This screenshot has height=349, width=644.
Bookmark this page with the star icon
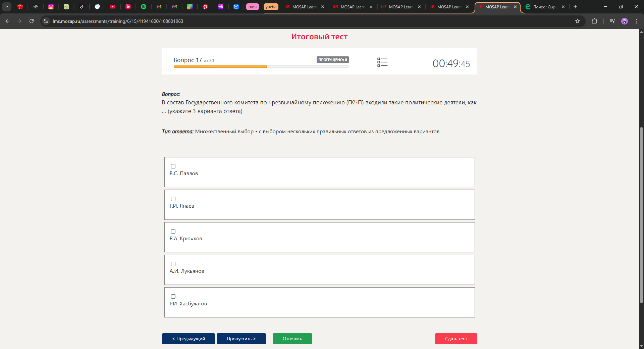578,21
